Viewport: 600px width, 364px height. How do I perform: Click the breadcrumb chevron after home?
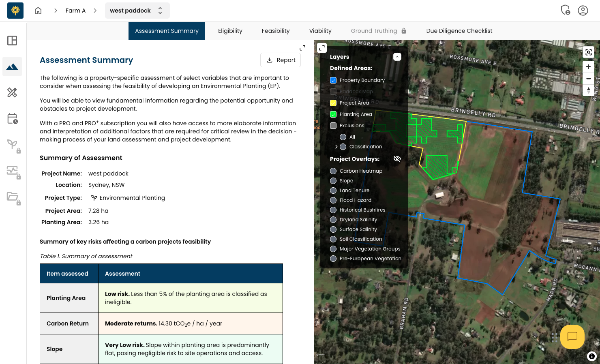[x=56, y=11]
